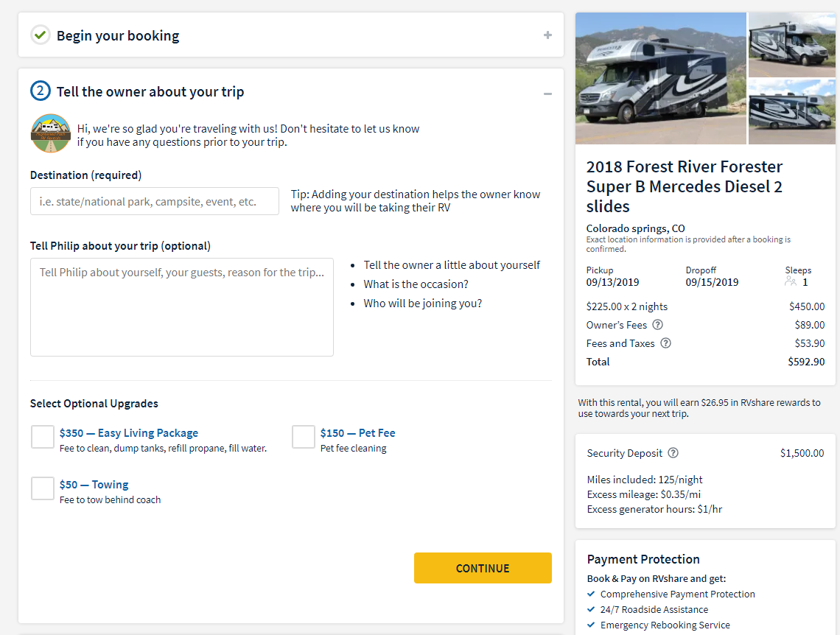Click the Pickup date 09/13/2019
840x635 pixels.
point(612,282)
